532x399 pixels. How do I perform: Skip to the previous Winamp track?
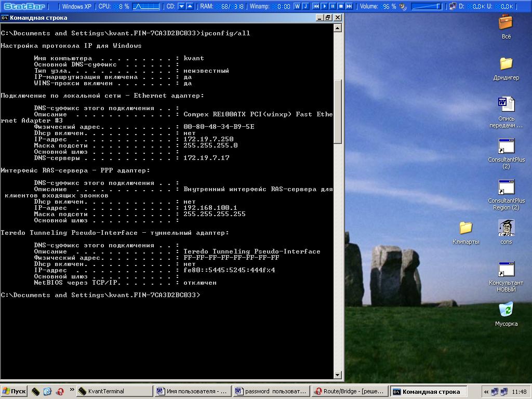316,6
